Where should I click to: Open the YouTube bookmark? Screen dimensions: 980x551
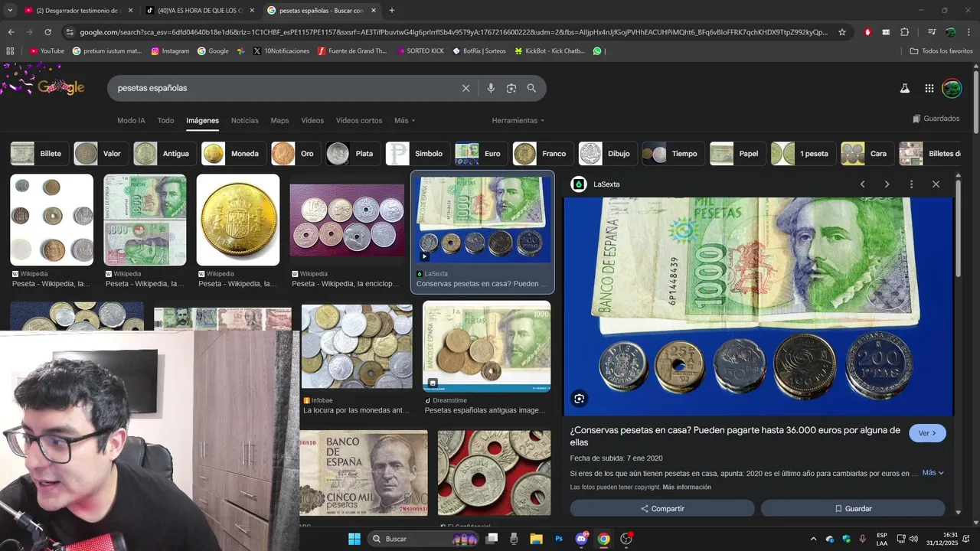click(x=47, y=51)
